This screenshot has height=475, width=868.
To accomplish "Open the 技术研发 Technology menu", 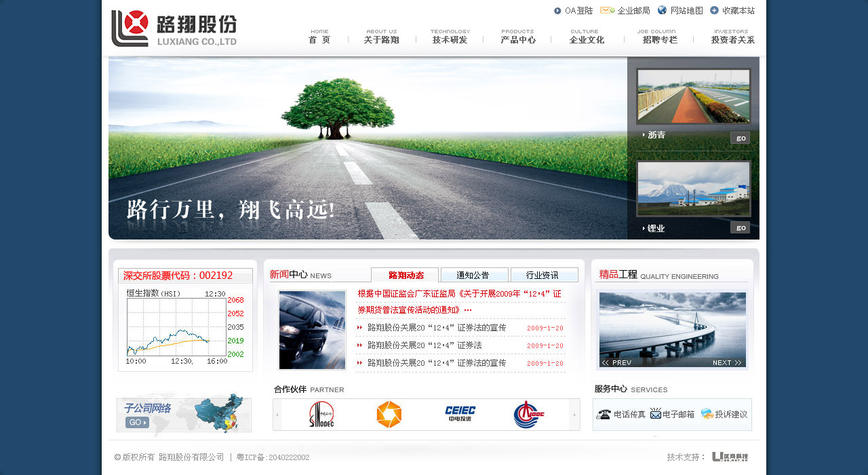I will 450,37.
